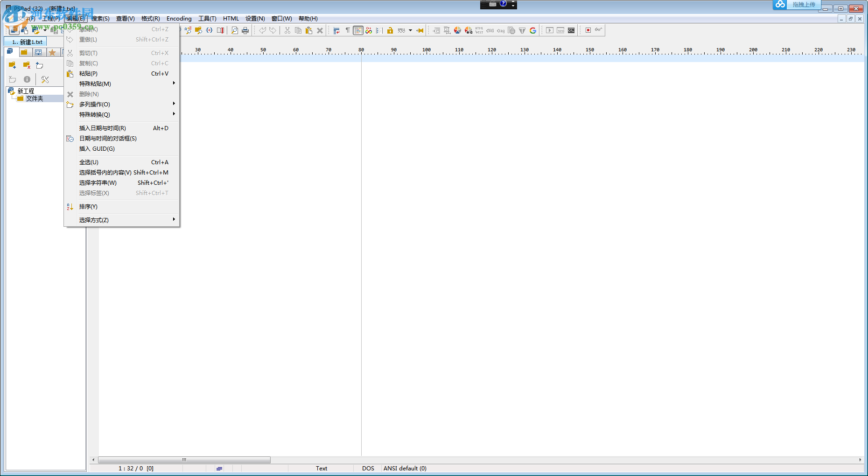The width and height of the screenshot is (868, 476).
Task: Click the folder with blue plus icon
Action: click(13, 65)
